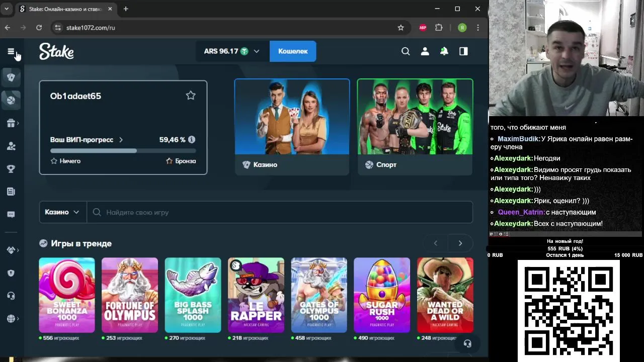Image resolution: width=644 pixels, height=362 pixels.
Task: Open the hamburger menu in Stake sidebar
Action: [11, 51]
